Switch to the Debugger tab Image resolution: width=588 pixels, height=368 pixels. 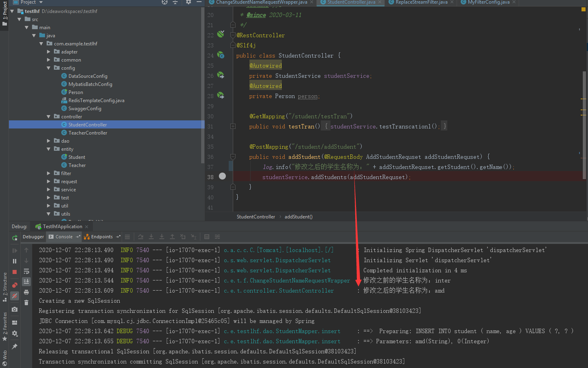[x=33, y=237]
